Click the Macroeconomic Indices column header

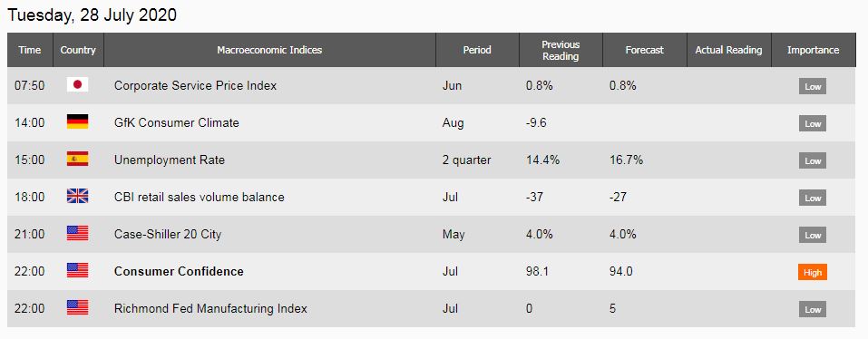[x=269, y=50]
